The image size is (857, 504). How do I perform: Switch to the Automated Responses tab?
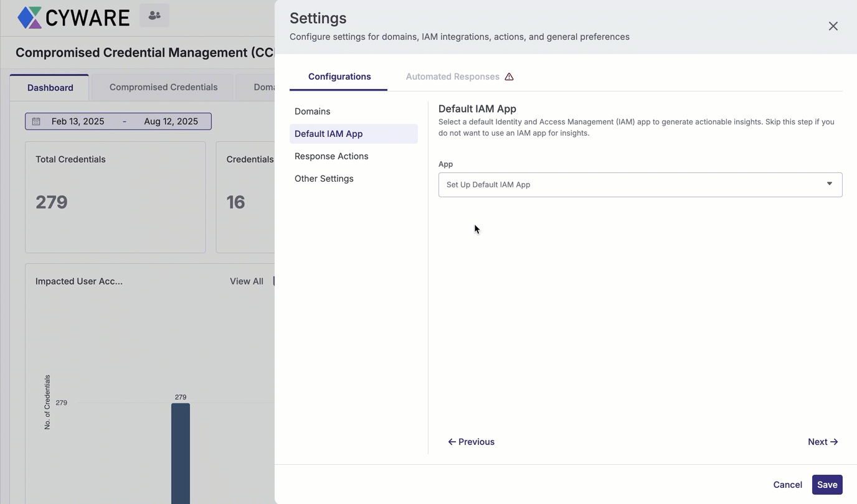click(452, 77)
